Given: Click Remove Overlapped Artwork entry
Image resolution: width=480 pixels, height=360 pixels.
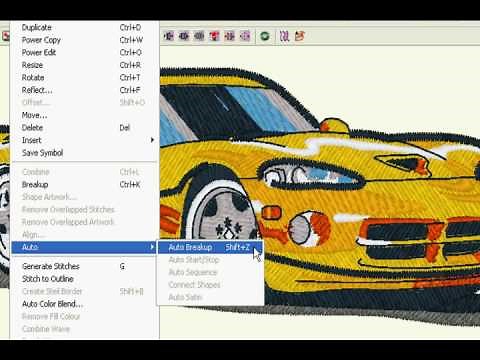Looking at the screenshot, I should (84, 222).
